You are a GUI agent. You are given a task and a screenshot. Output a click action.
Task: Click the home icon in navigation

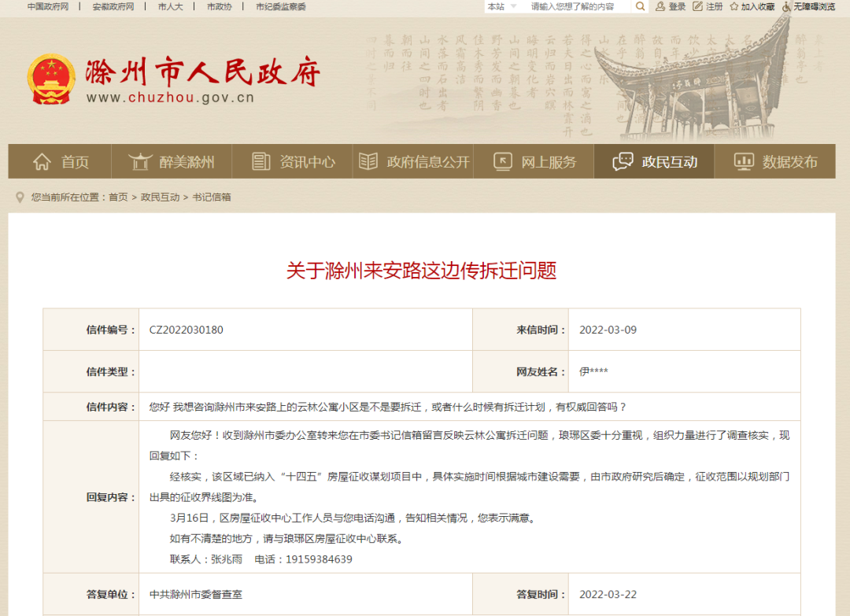tap(42, 161)
